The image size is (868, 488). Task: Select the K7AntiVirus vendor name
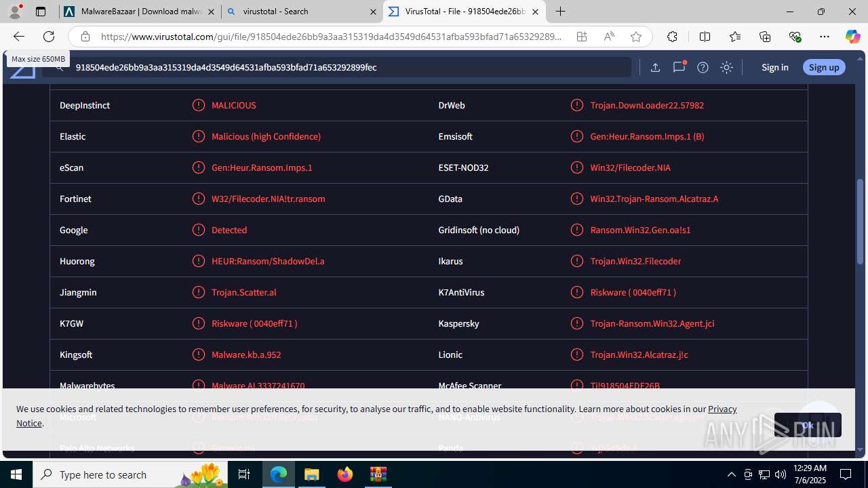[x=461, y=292]
